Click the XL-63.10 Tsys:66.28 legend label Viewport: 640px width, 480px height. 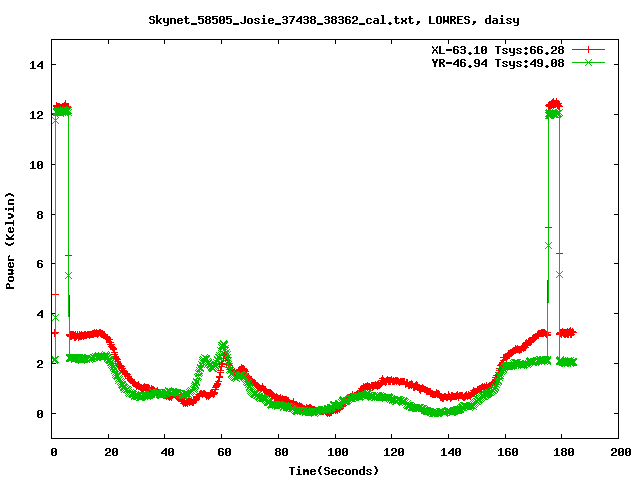[x=498, y=50]
